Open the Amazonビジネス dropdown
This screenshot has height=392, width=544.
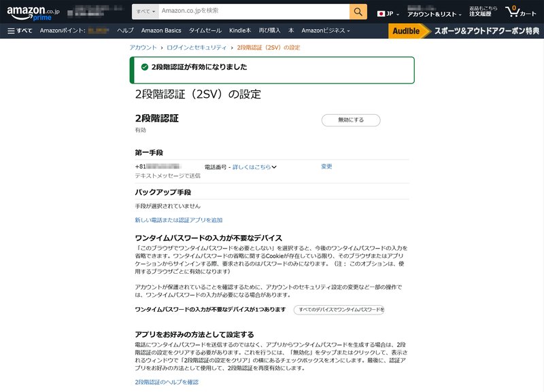[324, 30]
